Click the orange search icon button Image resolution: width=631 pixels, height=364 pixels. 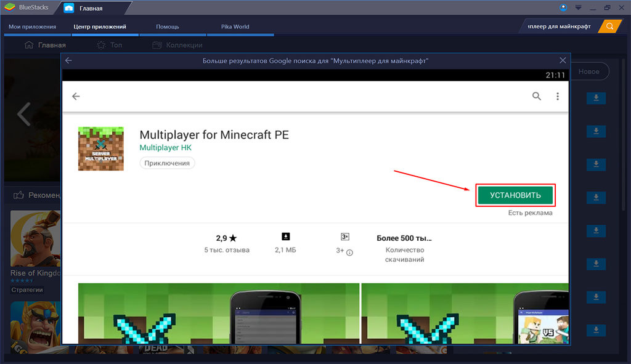(609, 26)
